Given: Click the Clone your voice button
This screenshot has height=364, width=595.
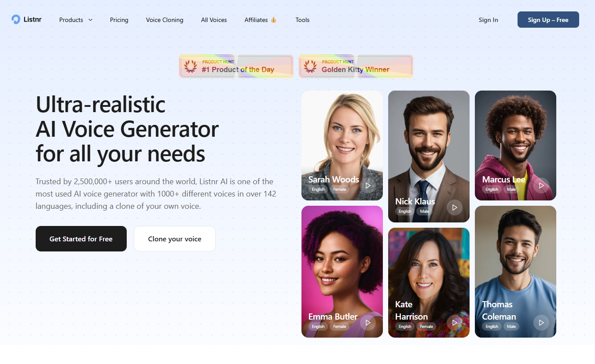Looking at the screenshot, I should click(x=175, y=239).
